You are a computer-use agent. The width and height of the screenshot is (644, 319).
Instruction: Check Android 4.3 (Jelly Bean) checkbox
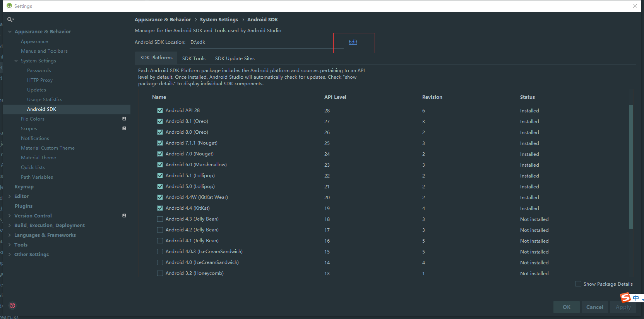pos(160,219)
